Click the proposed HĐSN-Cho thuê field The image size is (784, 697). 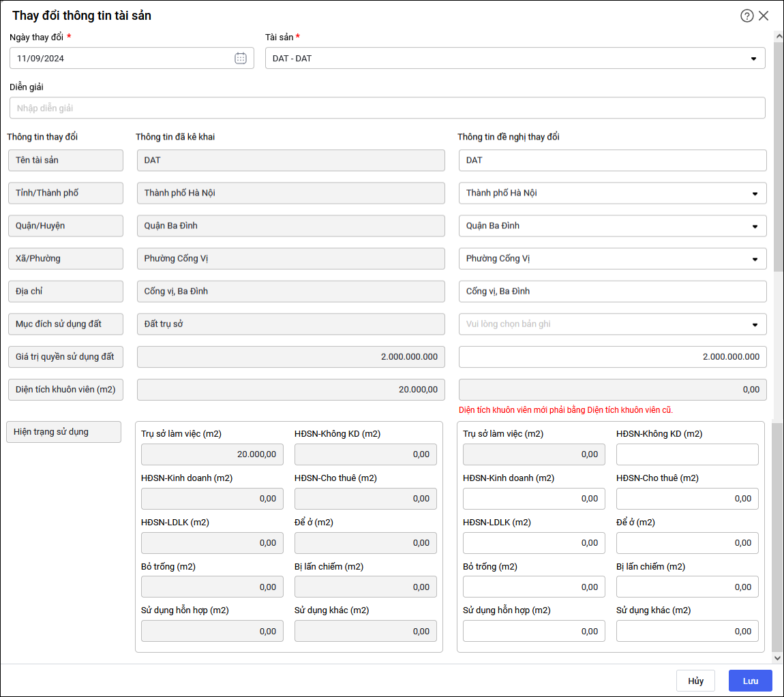click(x=687, y=499)
